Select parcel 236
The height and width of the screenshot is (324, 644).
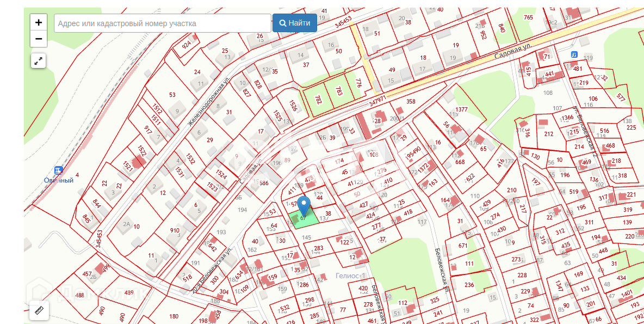point(469,285)
